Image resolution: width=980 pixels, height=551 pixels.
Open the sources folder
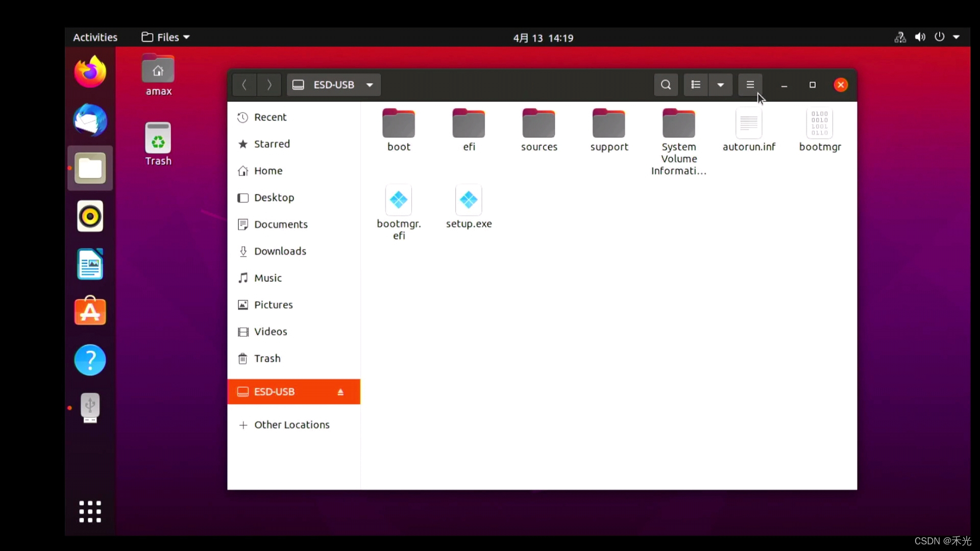coord(539,128)
